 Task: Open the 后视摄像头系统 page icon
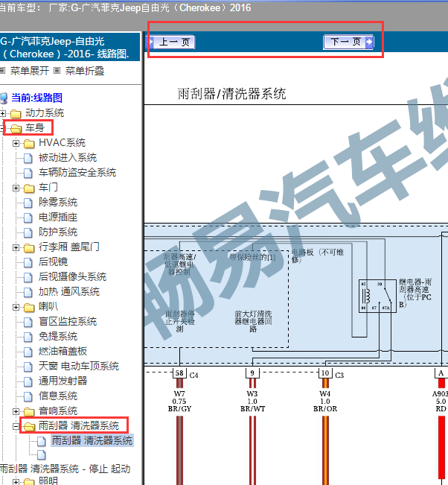tap(28, 277)
